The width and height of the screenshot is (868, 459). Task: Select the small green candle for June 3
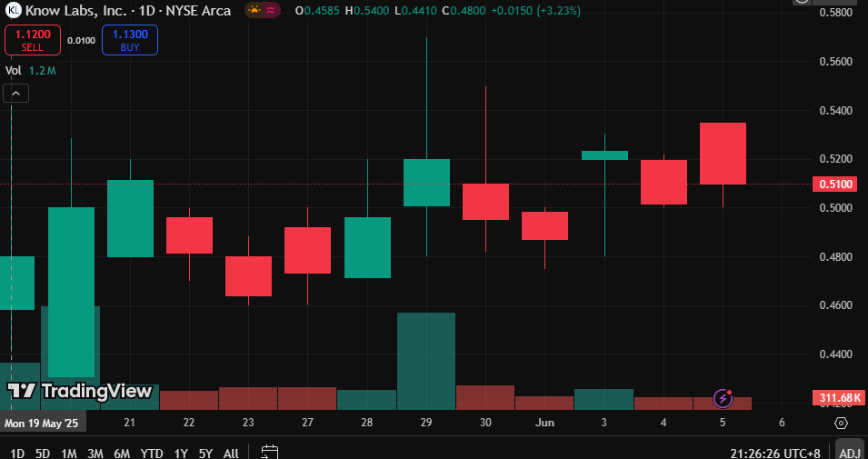(x=604, y=155)
